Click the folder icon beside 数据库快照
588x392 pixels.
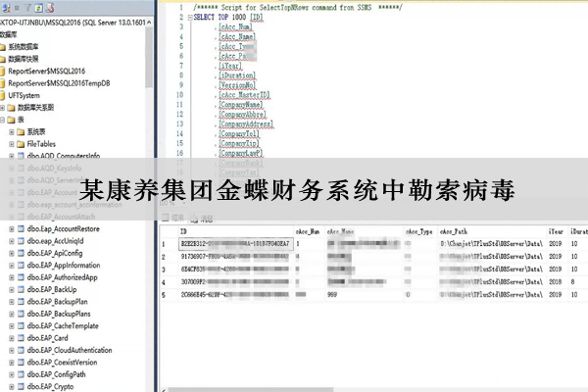point(3,59)
